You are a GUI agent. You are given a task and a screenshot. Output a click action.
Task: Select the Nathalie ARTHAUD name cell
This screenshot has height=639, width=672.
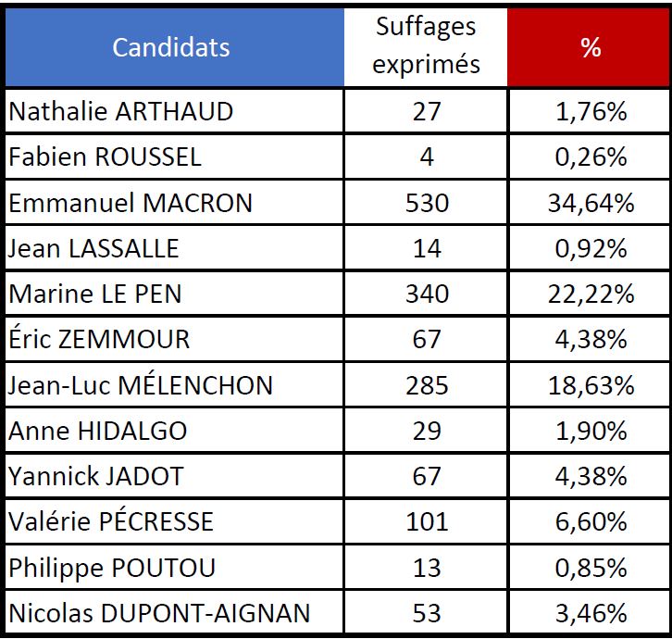[120, 112]
